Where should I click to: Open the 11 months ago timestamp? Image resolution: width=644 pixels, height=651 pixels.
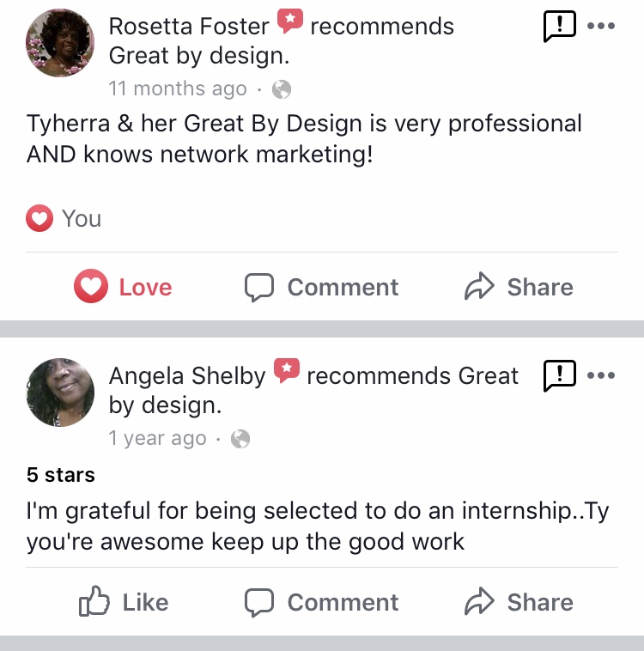point(178,88)
